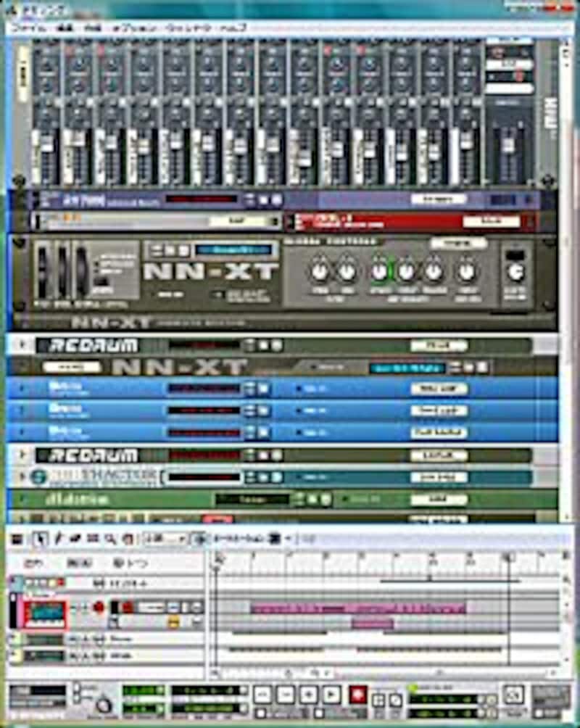Browse patches on the Malström device
This screenshot has height=728, width=580.
coord(312,500)
